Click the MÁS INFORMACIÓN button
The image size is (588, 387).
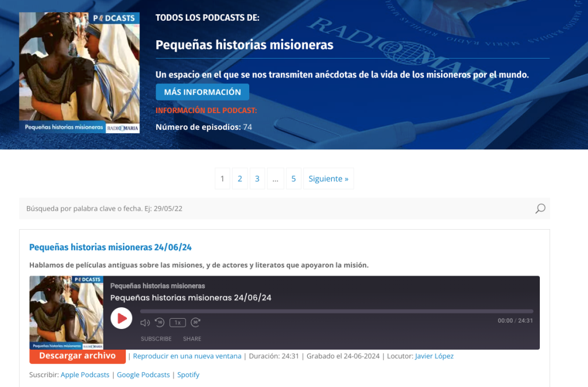point(203,92)
